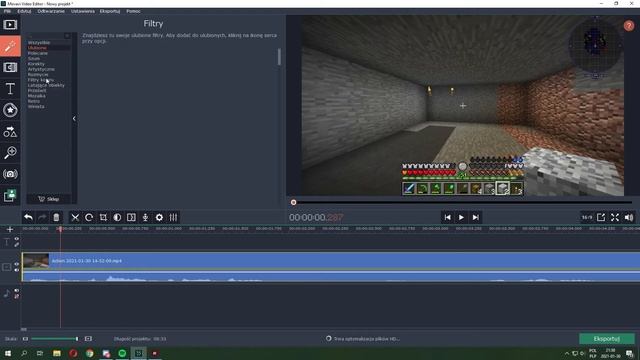This screenshot has height=360, width=640.
Task: Mute the video track audio
Action: click(17, 270)
